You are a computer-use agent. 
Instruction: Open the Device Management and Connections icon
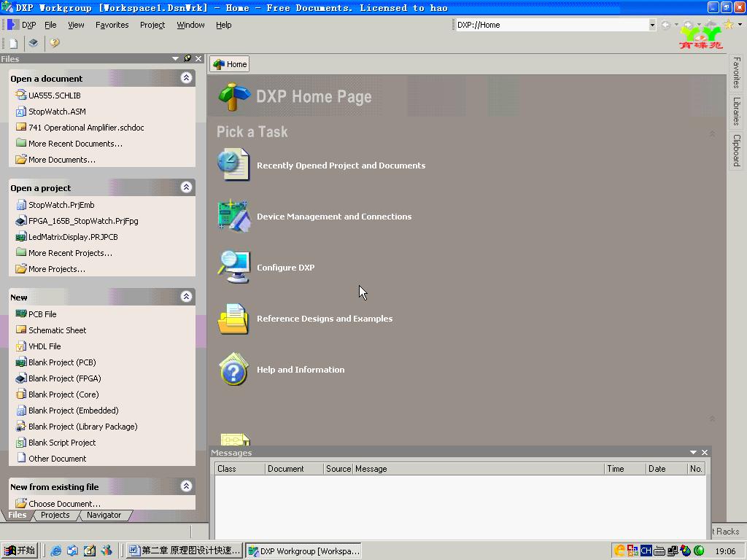coord(233,216)
